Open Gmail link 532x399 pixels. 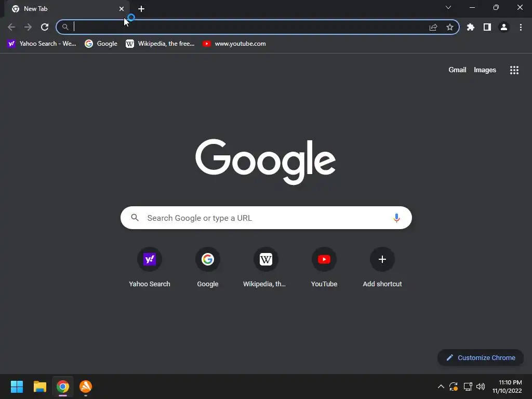tap(457, 70)
